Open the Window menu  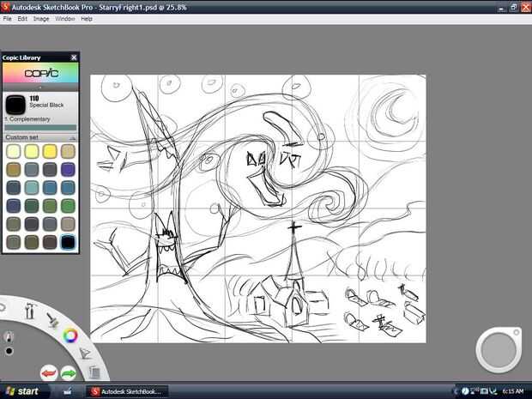(x=65, y=19)
